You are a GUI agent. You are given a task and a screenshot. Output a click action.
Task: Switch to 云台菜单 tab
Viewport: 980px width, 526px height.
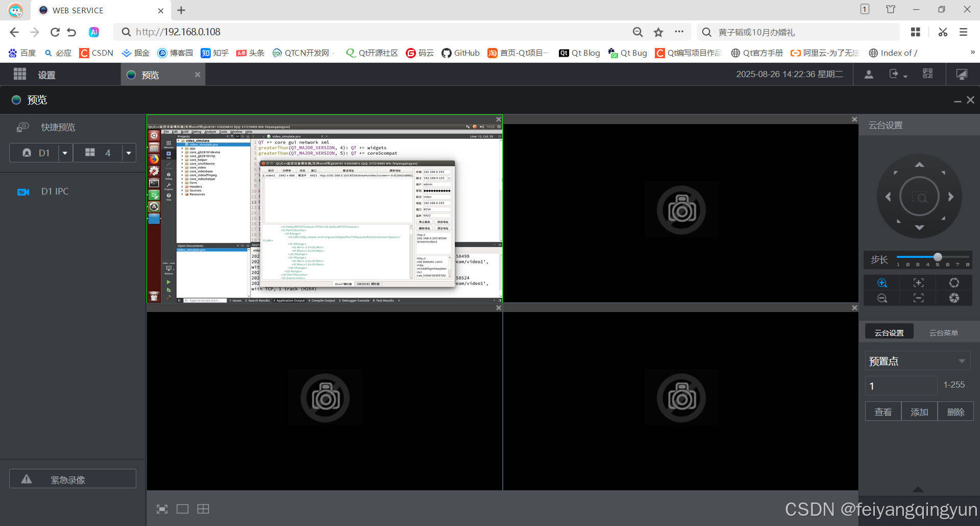[x=943, y=332]
